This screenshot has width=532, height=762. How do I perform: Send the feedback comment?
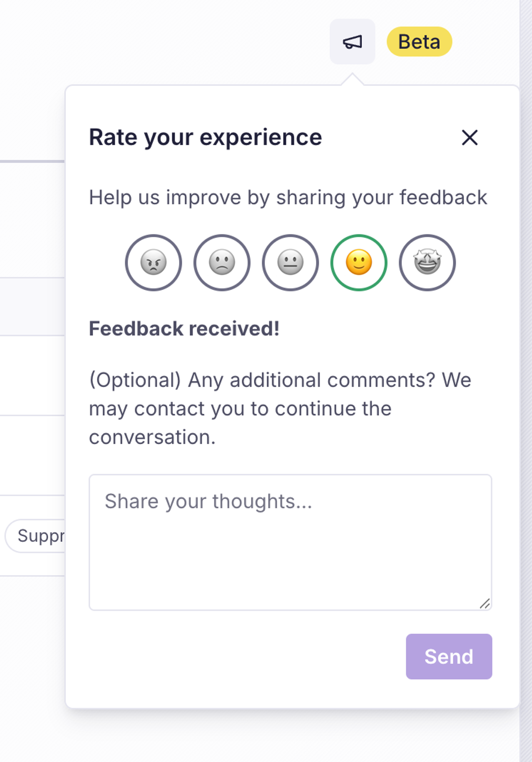click(449, 657)
